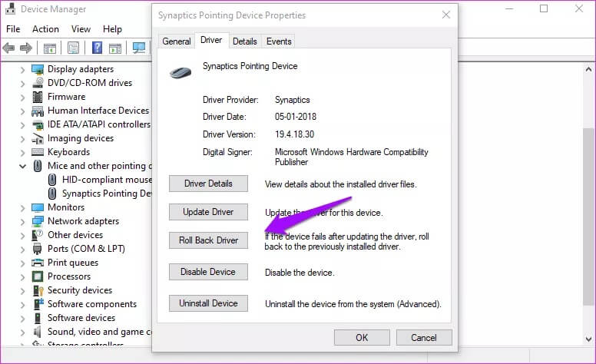Click the Sound, video and game speaker icon

[x=37, y=332]
